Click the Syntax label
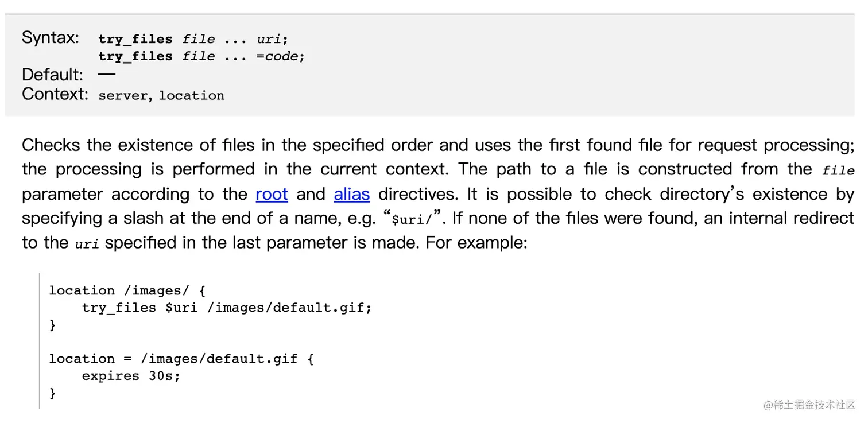The width and height of the screenshot is (868, 423). (51, 38)
